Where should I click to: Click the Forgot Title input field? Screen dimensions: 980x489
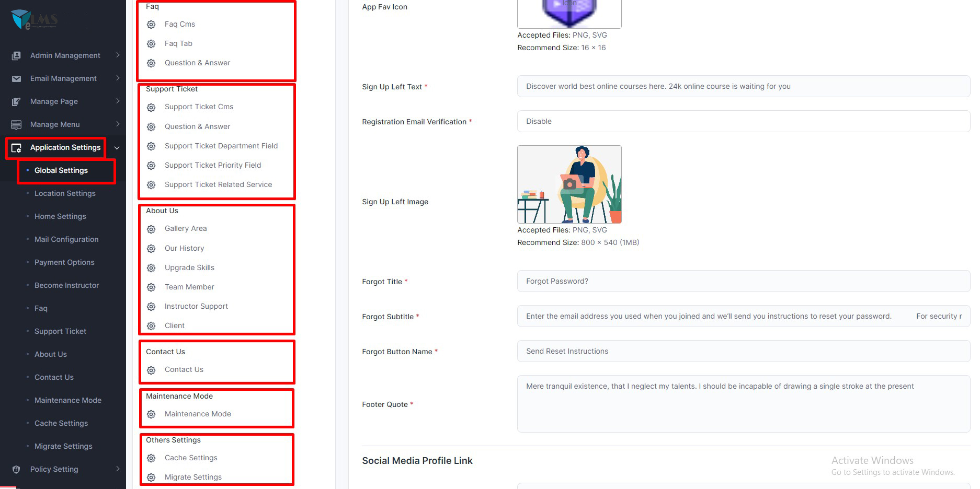[743, 281]
